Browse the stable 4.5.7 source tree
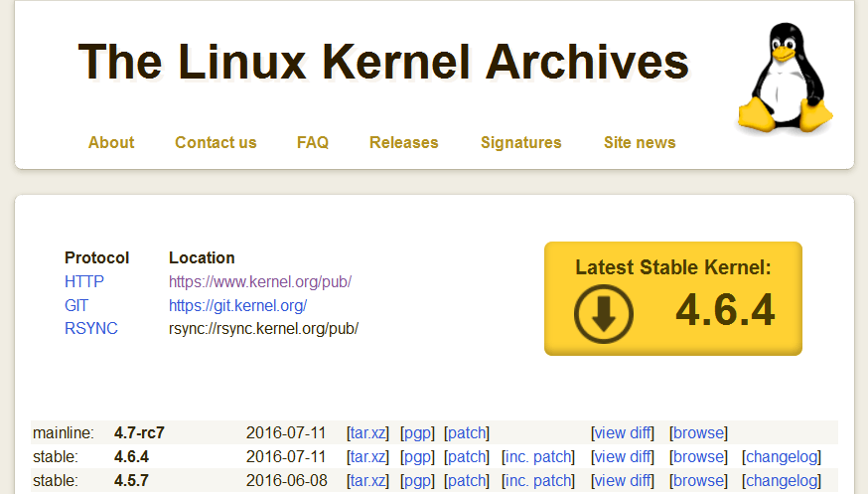 698,480
